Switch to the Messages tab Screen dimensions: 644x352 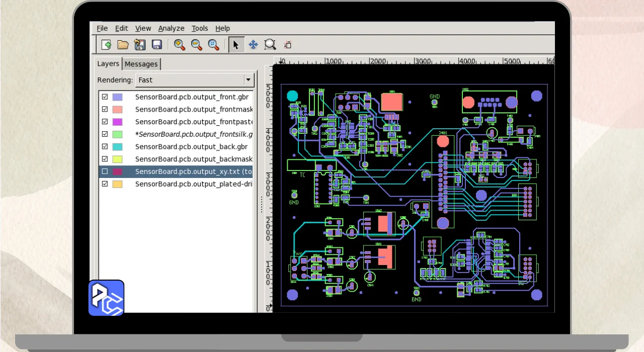click(x=141, y=64)
